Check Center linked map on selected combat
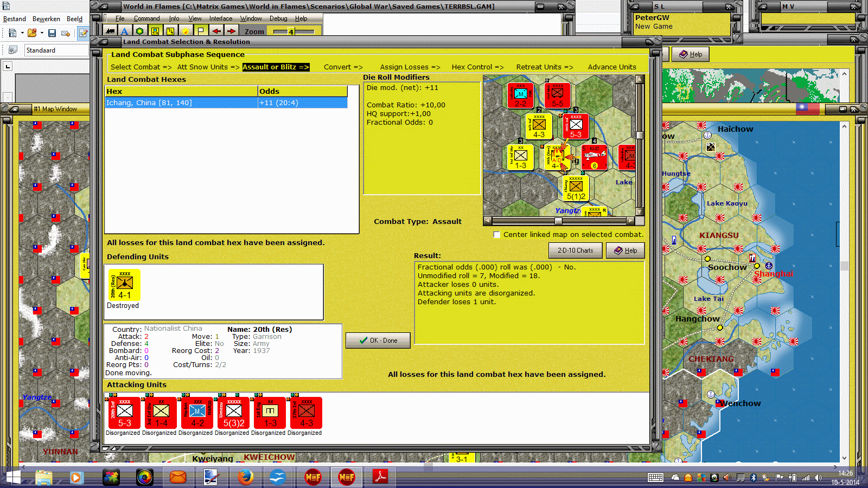This screenshot has height=488, width=868. [x=496, y=234]
